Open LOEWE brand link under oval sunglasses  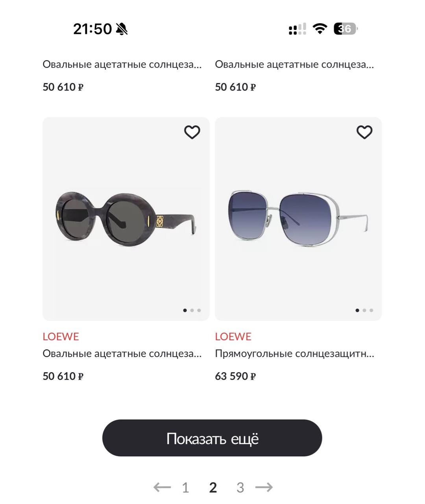click(61, 337)
